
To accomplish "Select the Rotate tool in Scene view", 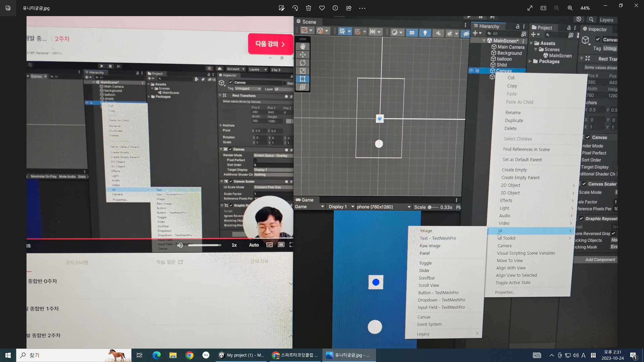I will pyautogui.click(x=303, y=63).
